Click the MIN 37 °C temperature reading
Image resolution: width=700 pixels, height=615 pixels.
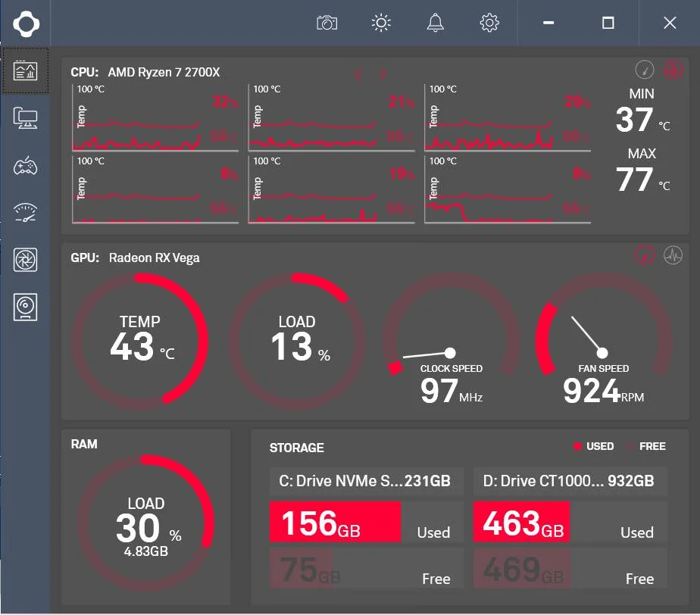coord(642,111)
